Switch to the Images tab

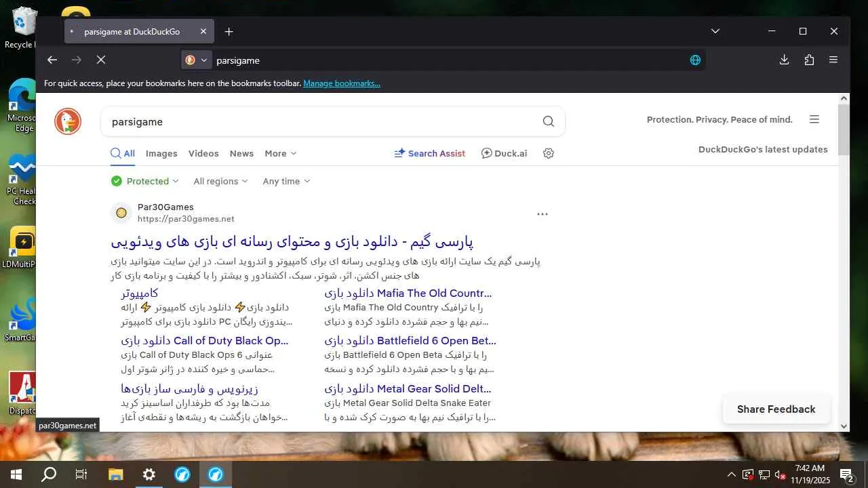(x=161, y=153)
